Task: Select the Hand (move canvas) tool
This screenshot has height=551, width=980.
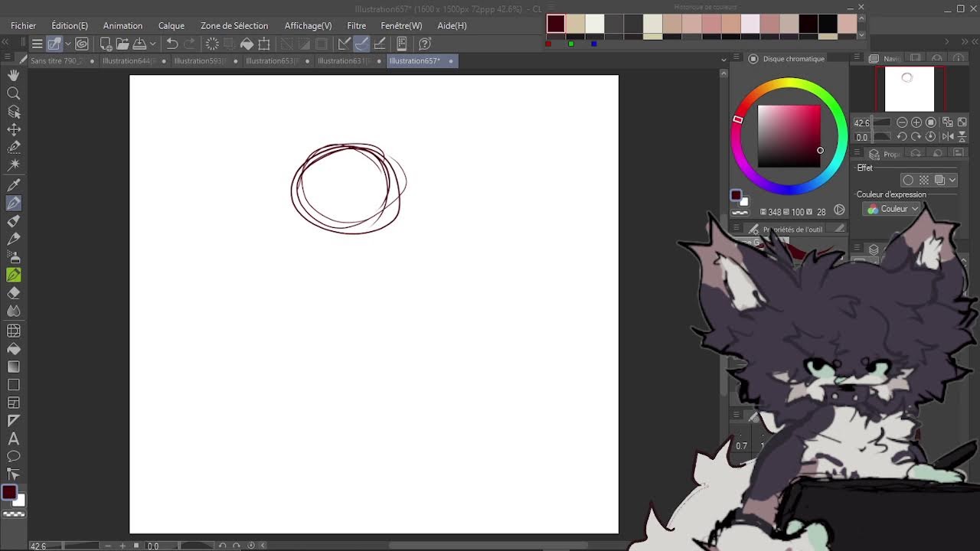Action: coord(14,75)
